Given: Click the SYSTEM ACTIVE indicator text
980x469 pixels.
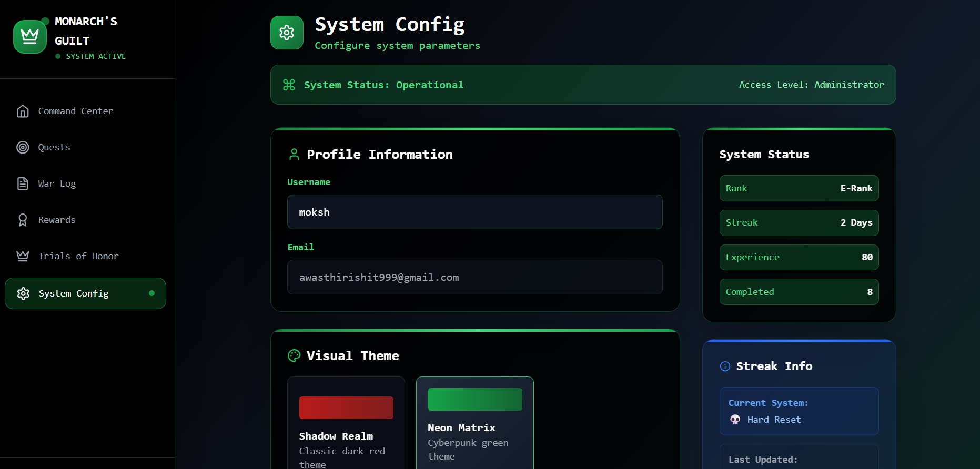Looking at the screenshot, I should (96, 56).
